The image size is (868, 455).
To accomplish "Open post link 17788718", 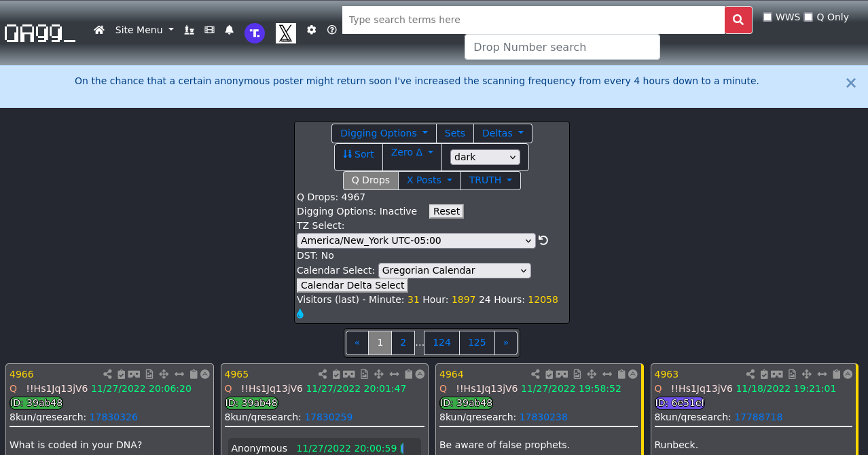I will click(758, 417).
